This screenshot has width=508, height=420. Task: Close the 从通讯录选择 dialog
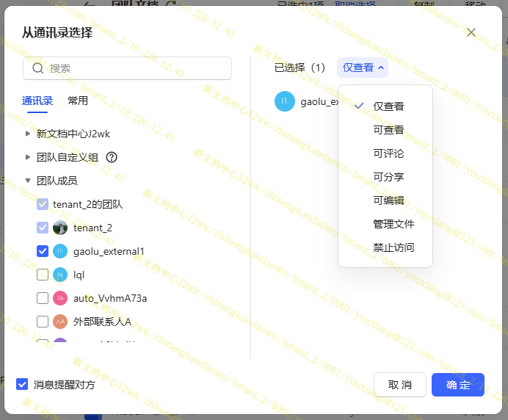point(471,32)
